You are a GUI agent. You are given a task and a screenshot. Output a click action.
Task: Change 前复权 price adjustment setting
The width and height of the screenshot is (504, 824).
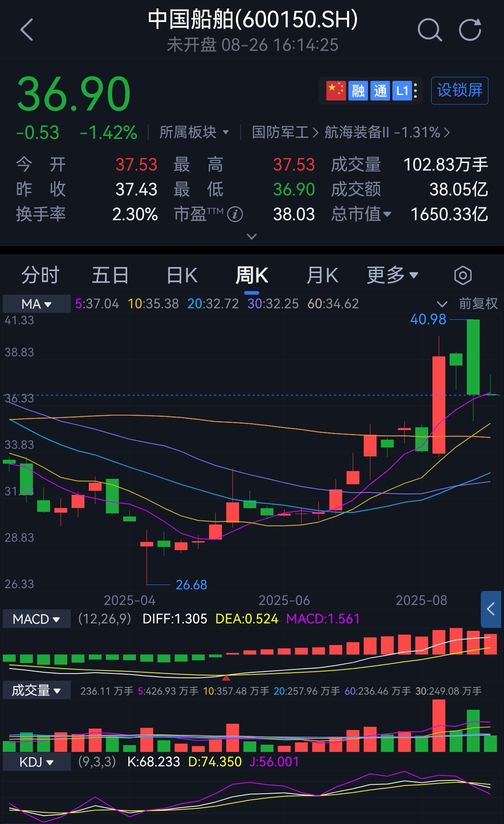coord(478,304)
